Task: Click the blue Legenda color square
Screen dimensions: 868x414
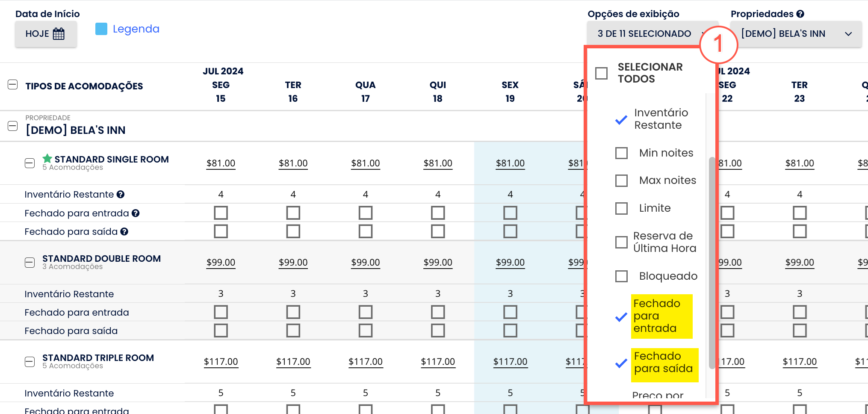Action: [x=101, y=29]
